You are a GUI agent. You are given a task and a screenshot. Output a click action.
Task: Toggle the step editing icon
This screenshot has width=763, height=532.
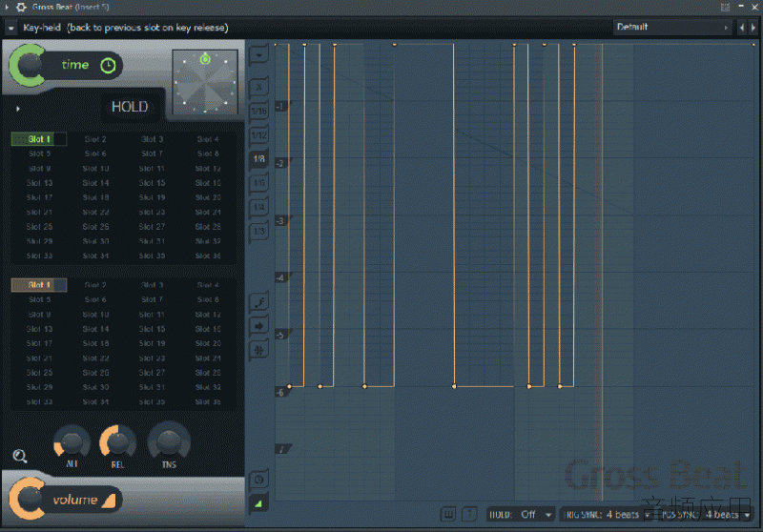coord(258,302)
